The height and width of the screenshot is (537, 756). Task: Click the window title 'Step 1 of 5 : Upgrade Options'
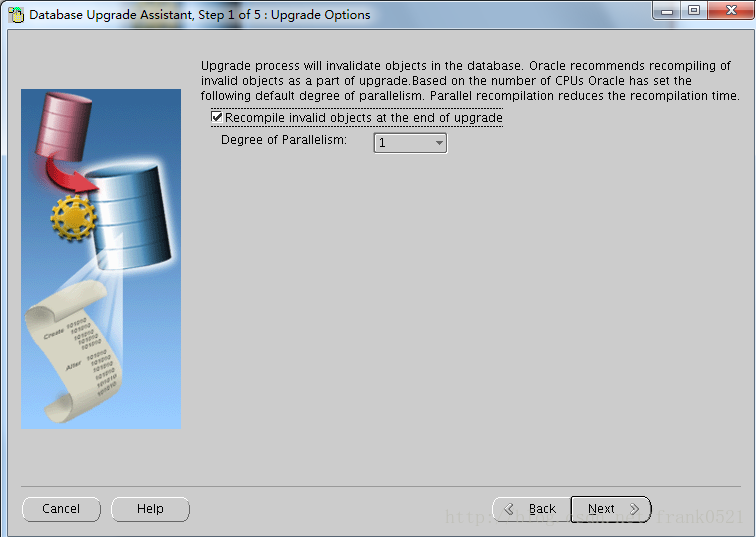click(x=284, y=15)
